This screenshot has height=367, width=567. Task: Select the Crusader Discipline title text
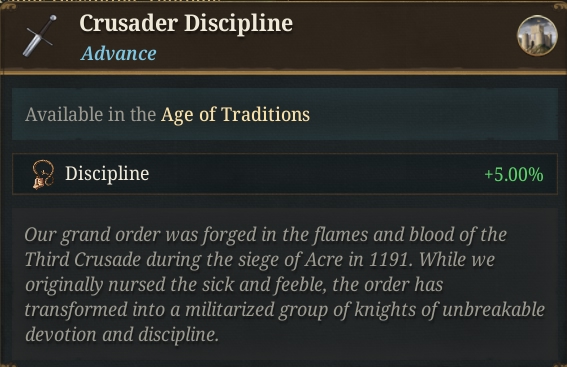click(x=186, y=24)
